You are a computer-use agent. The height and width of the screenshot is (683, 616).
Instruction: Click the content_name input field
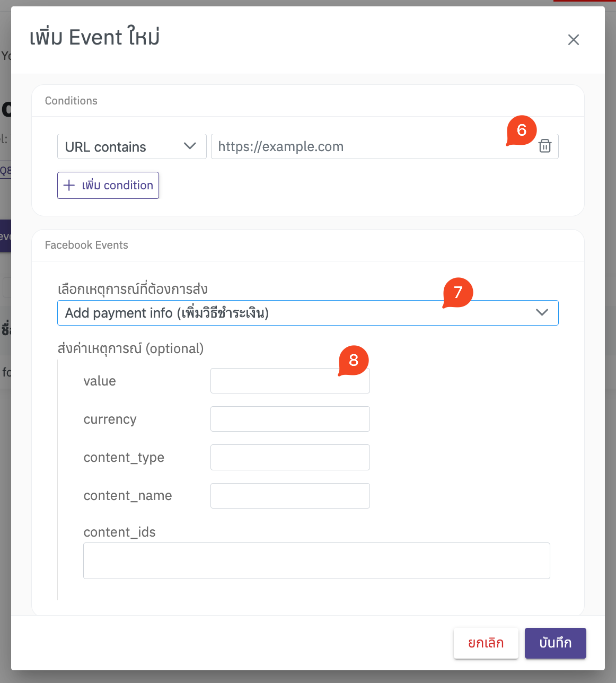(x=290, y=496)
